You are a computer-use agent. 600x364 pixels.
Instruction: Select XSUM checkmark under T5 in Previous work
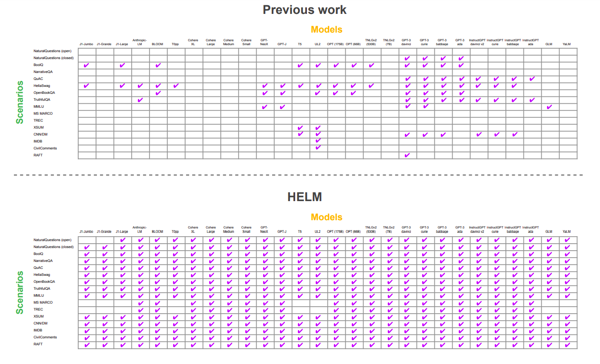pyautogui.click(x=300, y=128)
